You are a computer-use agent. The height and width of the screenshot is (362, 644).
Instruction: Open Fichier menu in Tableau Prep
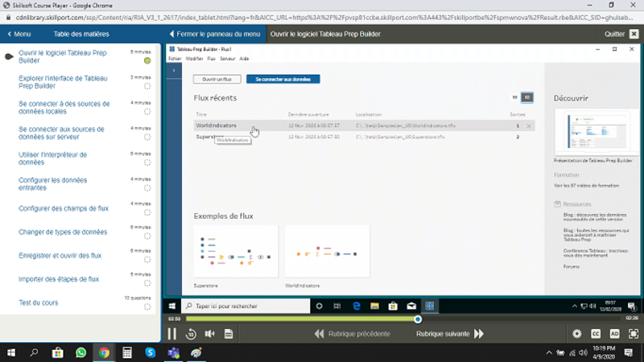click(x=175, y=59)
